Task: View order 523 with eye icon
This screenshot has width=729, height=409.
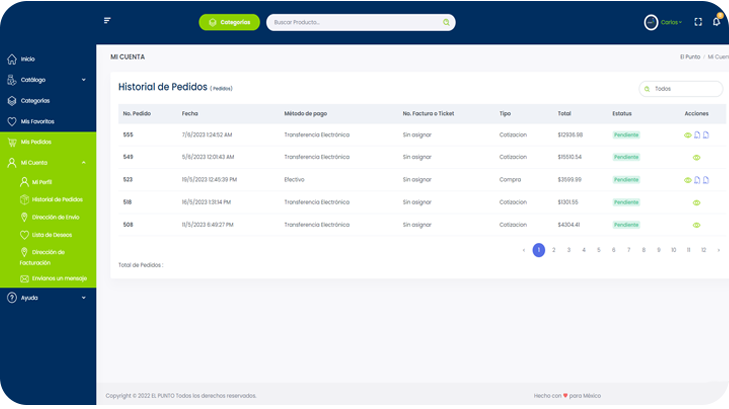Action: [688, 180]
